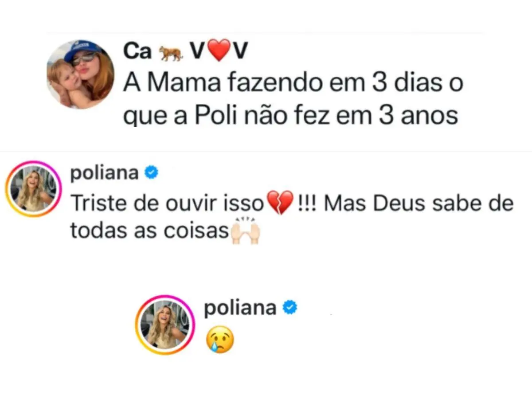Click the words 'todas as coisas'

tap(149, 231)
